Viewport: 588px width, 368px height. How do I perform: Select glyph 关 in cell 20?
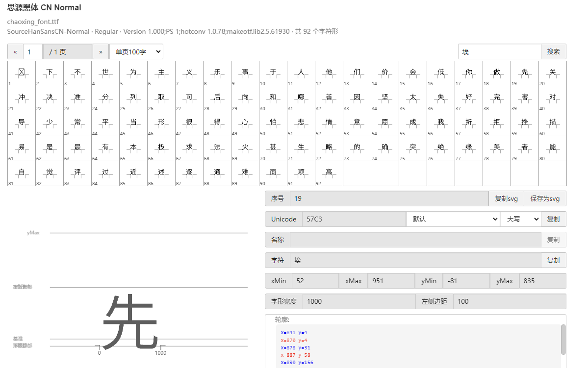pyautogui.click(x=553, y=74)
